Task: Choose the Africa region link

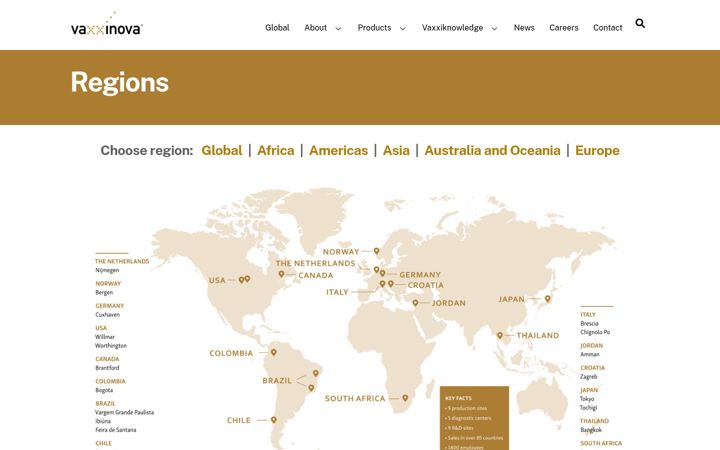Action: (x=276, y=150)
